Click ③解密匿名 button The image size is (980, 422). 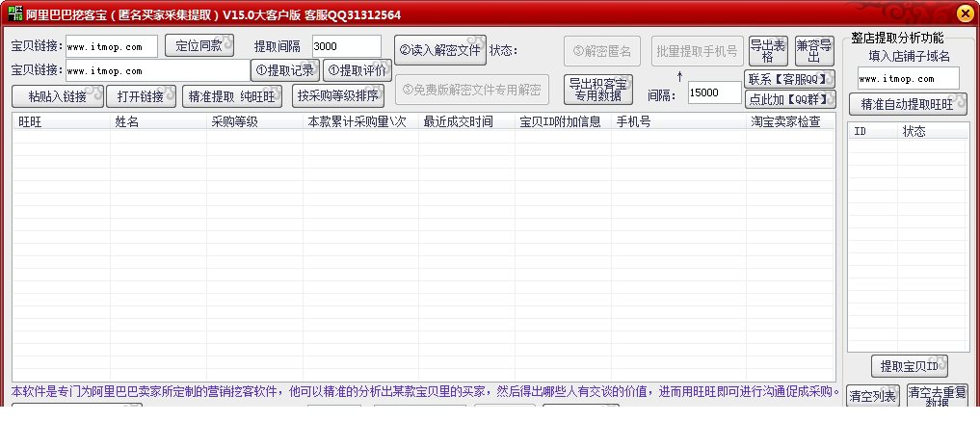[x=602, y=51]
